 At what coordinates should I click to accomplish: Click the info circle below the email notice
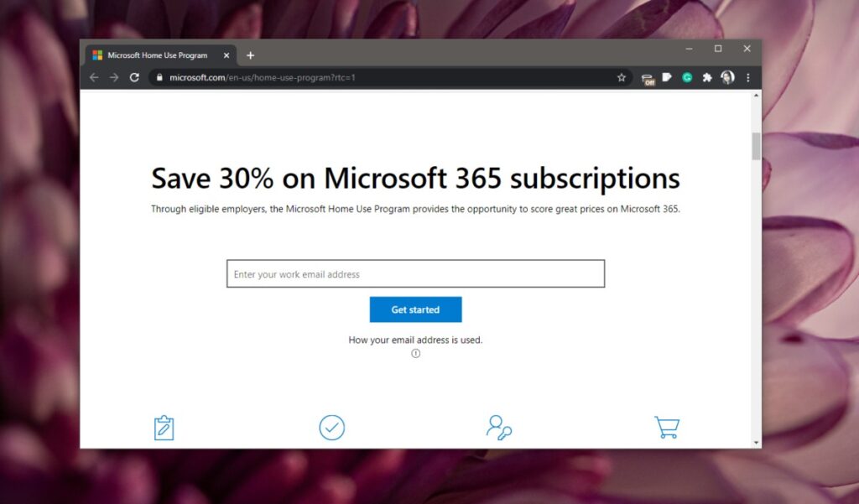415,353
